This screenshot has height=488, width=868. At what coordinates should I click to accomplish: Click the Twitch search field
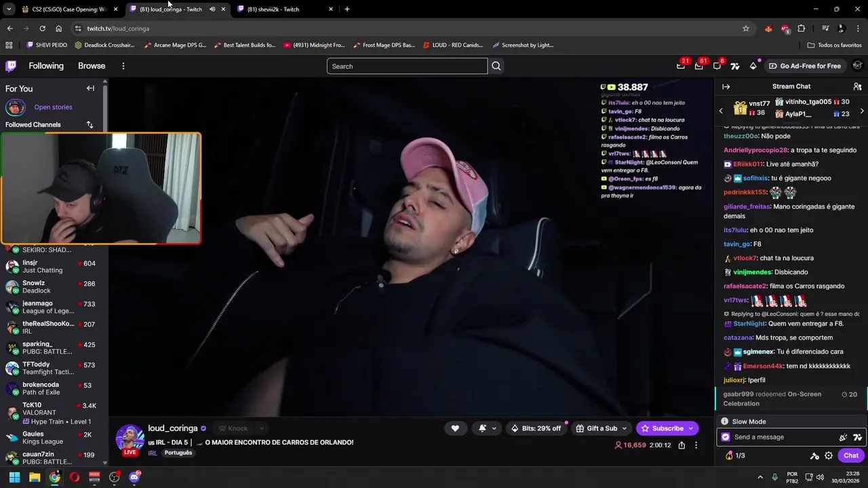[407, 66]
